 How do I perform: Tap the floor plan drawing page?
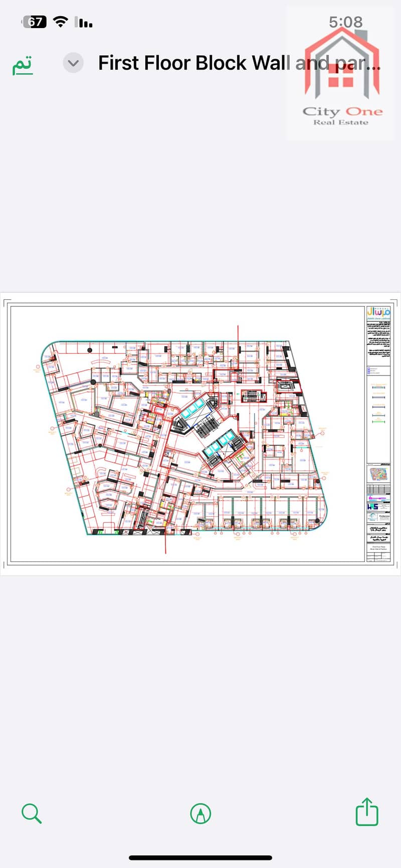[200, 434]
